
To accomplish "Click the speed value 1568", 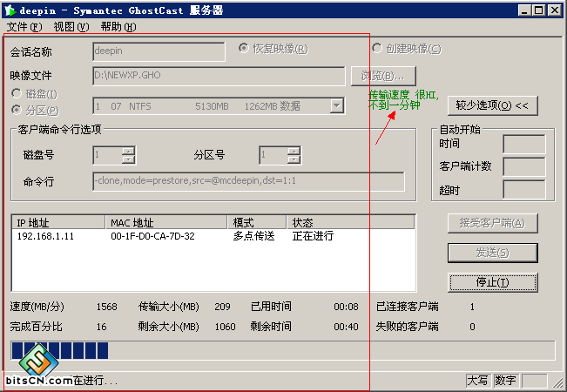I will [x=106, y=307].
